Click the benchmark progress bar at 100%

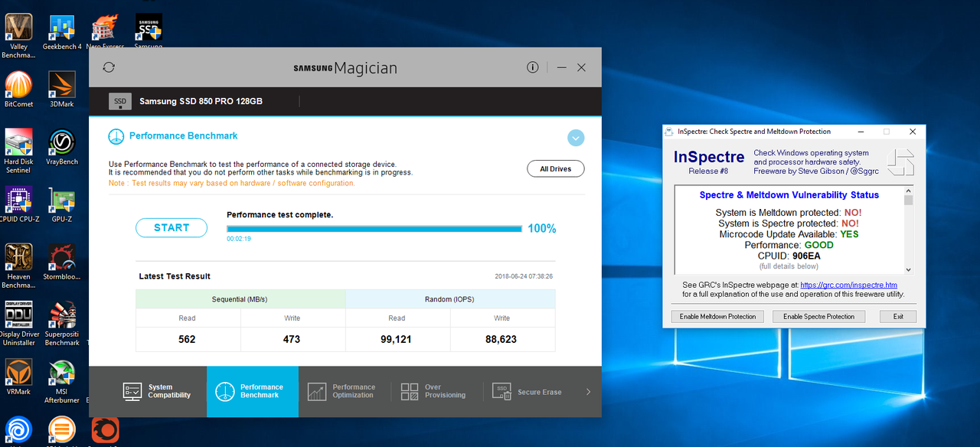click(x=374, y=228)
